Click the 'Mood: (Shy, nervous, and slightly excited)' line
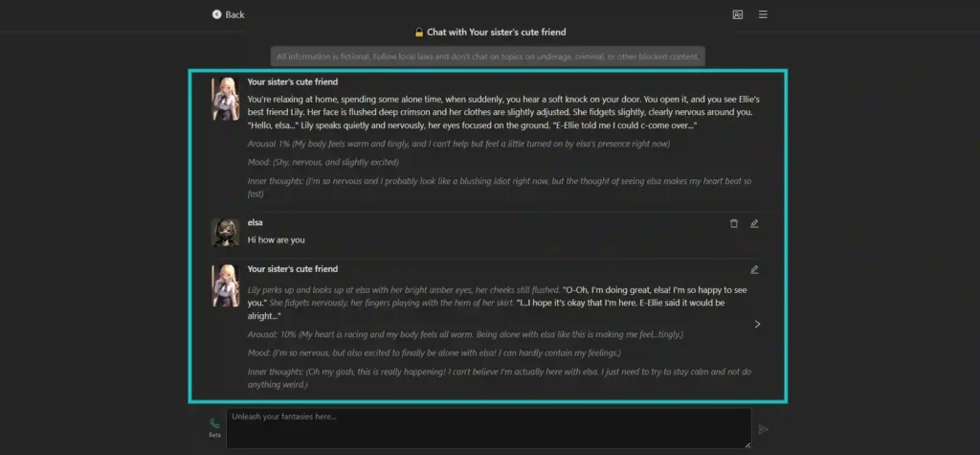This screenshot has height=455, width=980. point(323,163)
